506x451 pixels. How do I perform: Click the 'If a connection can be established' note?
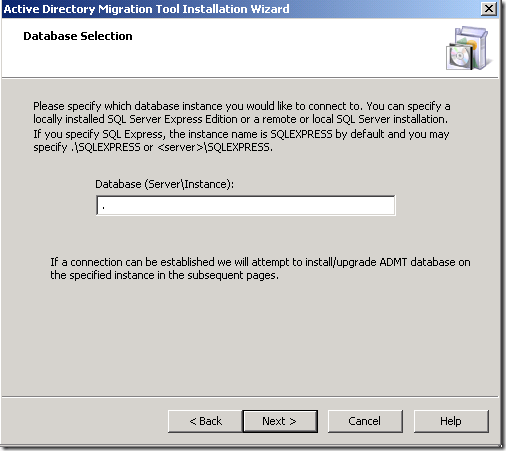260,269
